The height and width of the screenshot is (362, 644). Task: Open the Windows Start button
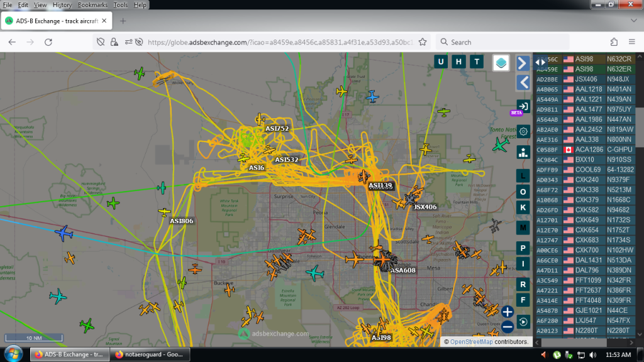point(13,354)
